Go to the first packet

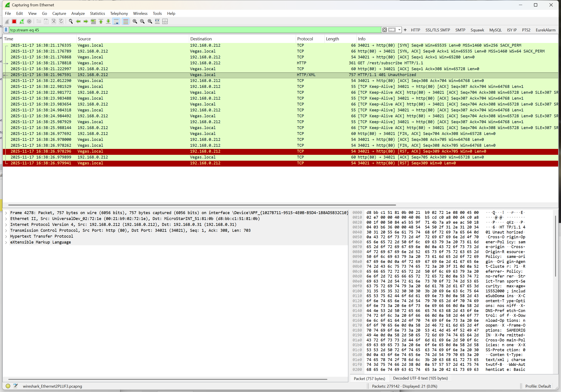(101, 22)
